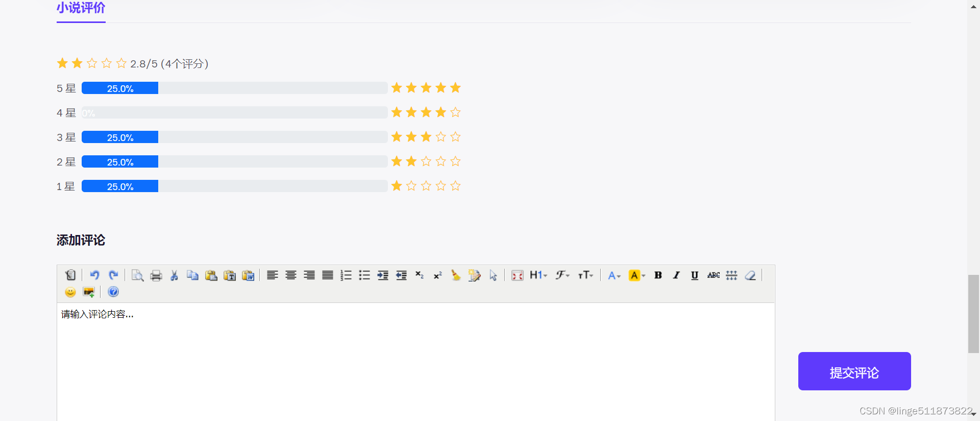Justify text fully

[328, 275]
